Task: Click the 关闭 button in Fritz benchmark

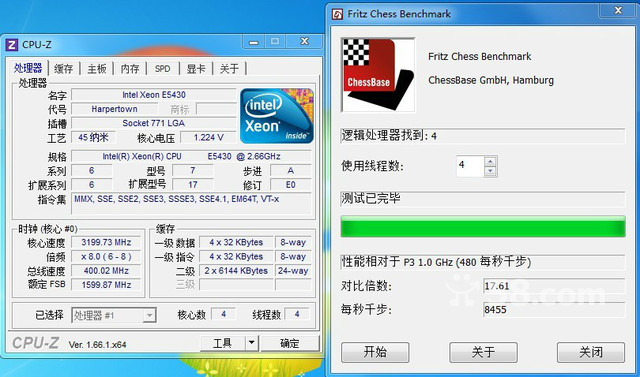Action: [591, 352]
